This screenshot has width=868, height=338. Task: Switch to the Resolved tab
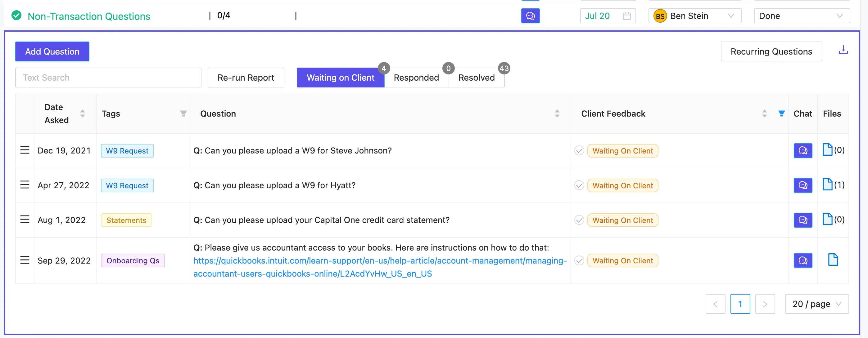(x=476, y=78)
